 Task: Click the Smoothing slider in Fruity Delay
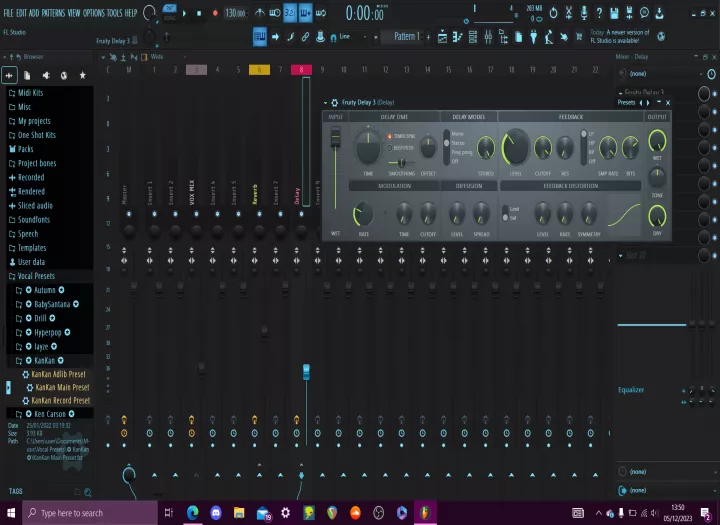[x=401, y=163]
